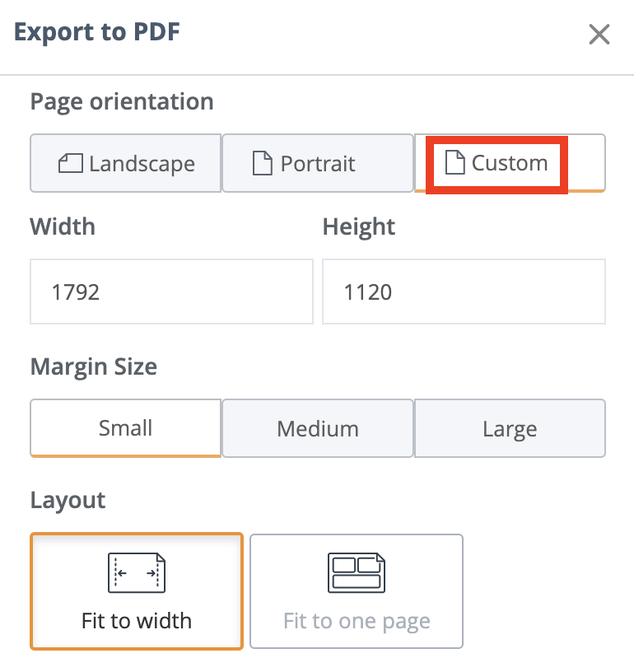Viewport: 634px width, 672px height.
Task: Select the Custom orientation label
Action: [510, 163]
